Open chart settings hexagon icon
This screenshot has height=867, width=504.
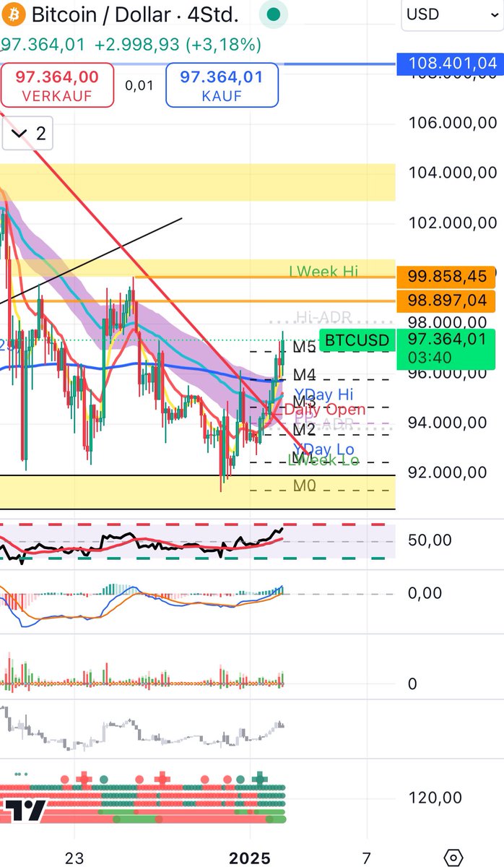pos(453,858)
